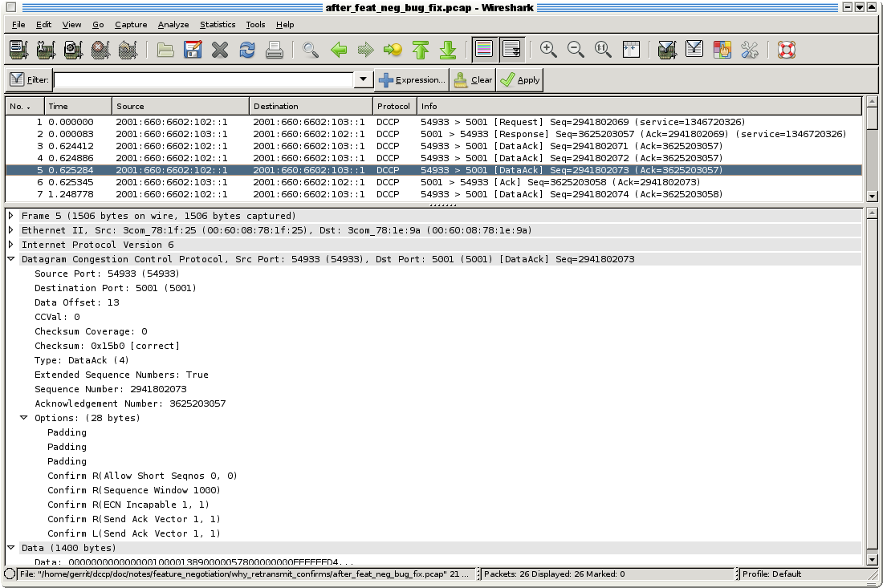The width and height of the screenshot is (883, 588).
Task: Reload the capture file
Action: [246, 49]
